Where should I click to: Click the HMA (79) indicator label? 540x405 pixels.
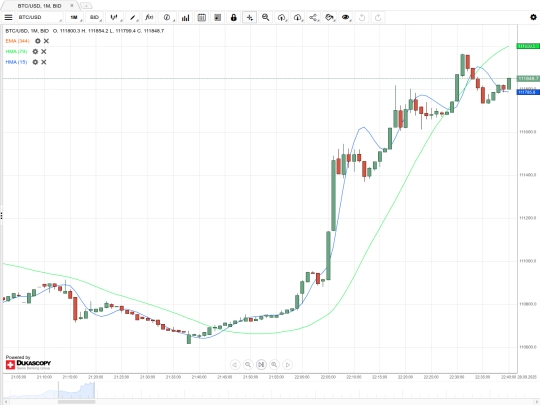pyautogui.click(x=16, y=52)
